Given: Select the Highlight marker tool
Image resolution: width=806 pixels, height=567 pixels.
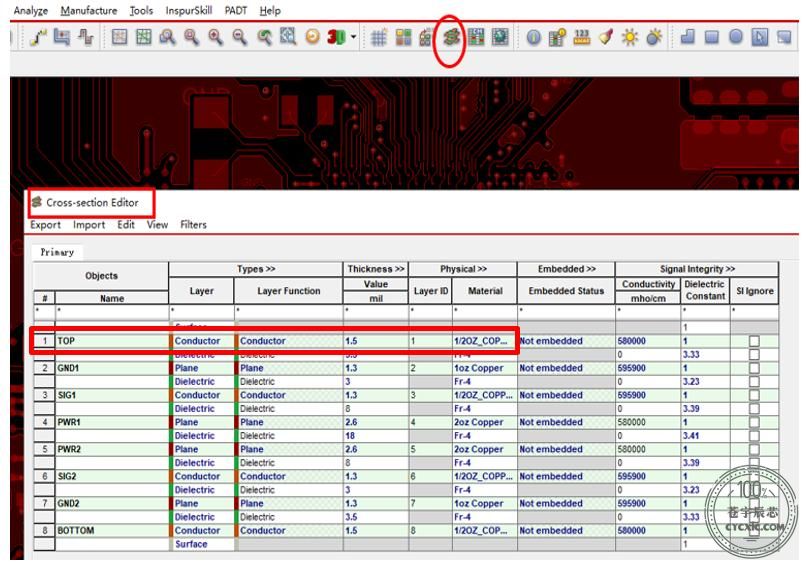Looking at the screenshot, I should pyautogui.click(x=606, y=38).
